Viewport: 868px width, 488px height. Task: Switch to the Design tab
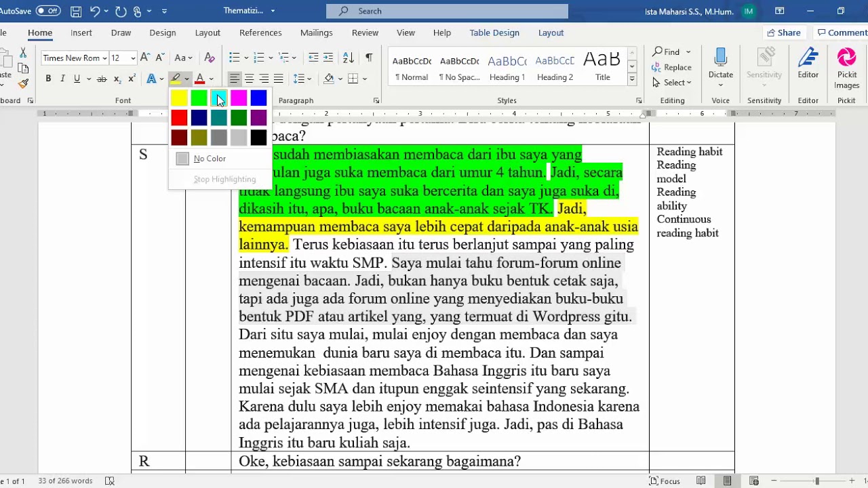[163, 33]
